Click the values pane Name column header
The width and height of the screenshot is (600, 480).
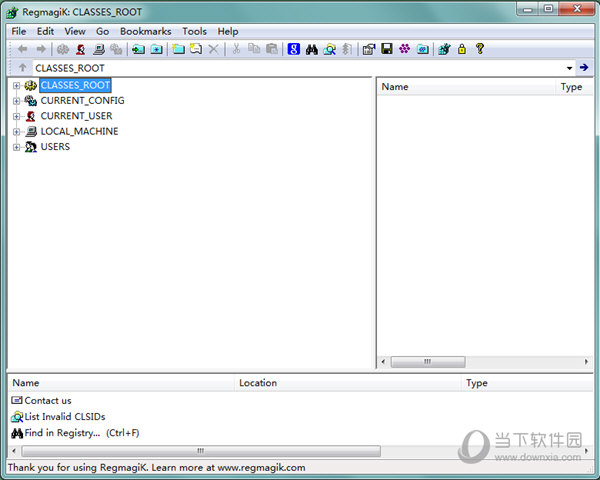[466, 87]
